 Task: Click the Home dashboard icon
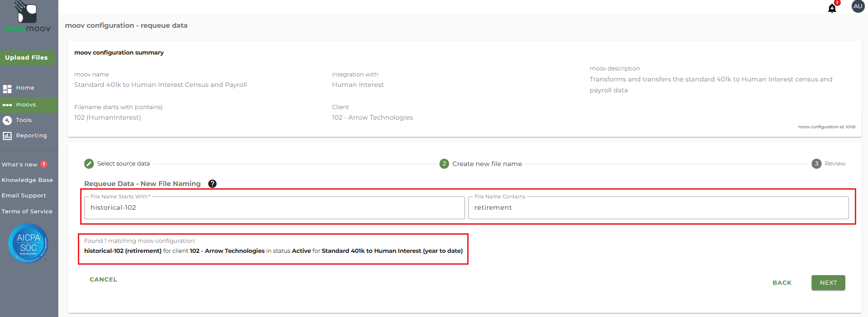pyautogui.click(x=7, y=89)
